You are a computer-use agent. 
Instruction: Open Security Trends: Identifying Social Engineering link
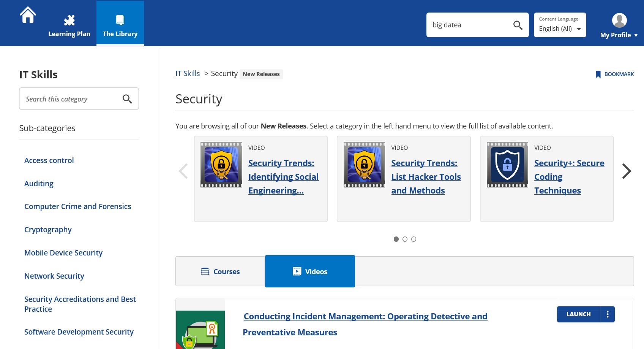coord(284,177)
